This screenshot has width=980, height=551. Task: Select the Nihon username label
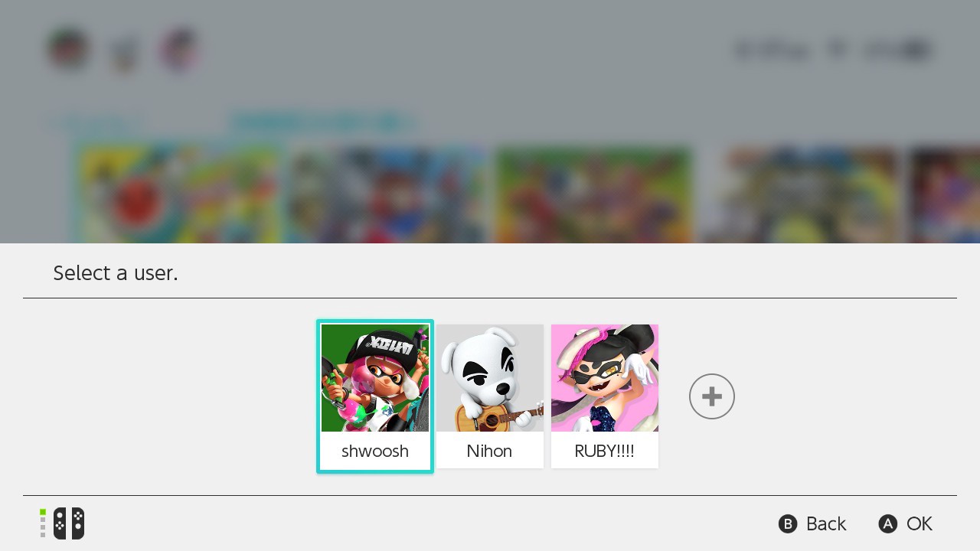point(489,451)
